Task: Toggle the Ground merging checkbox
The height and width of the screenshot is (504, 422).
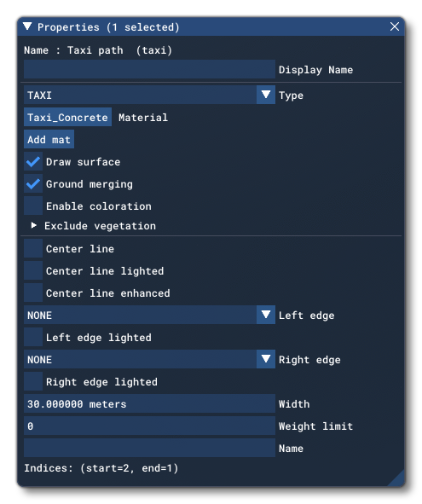Action: (33, 183)
